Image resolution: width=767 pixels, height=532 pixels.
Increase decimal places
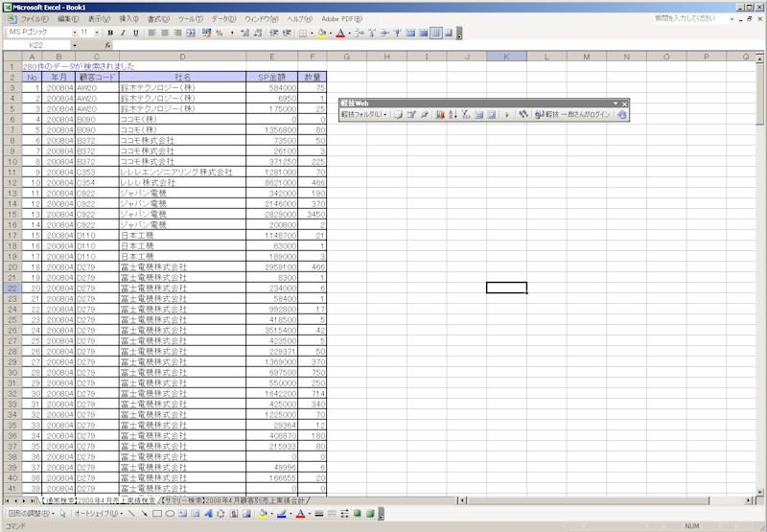[245, 33]
